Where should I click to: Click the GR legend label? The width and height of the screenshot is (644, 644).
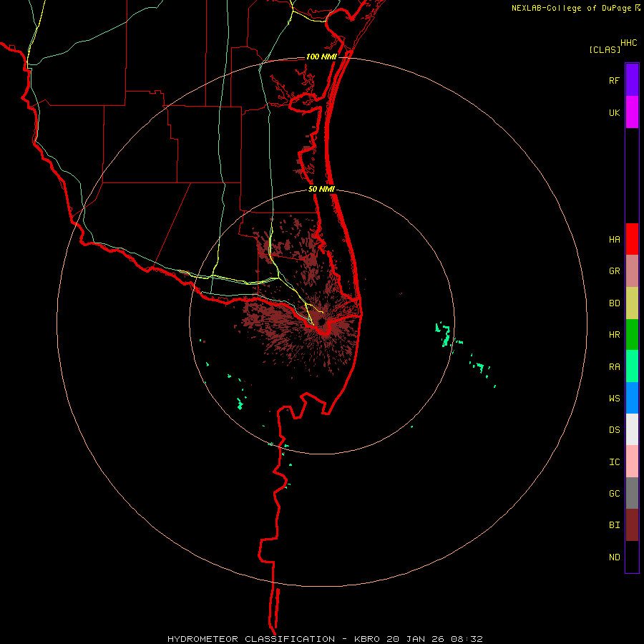[x=614, y=271]
